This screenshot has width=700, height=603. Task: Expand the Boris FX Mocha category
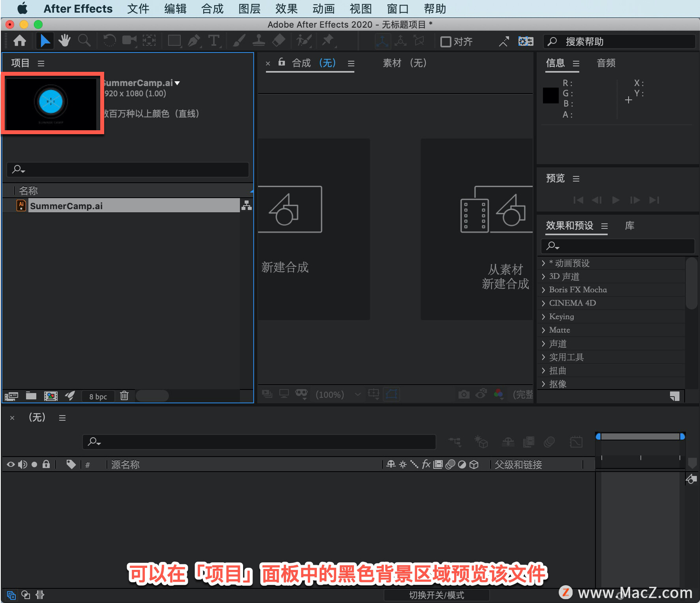(x=543, y=290)
